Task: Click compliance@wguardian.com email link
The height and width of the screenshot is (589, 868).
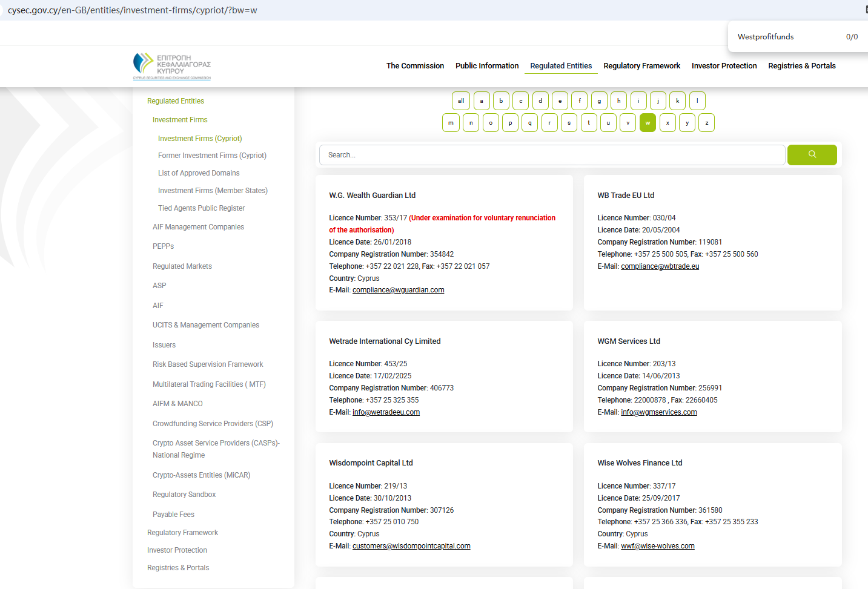Action: (398, 291)
